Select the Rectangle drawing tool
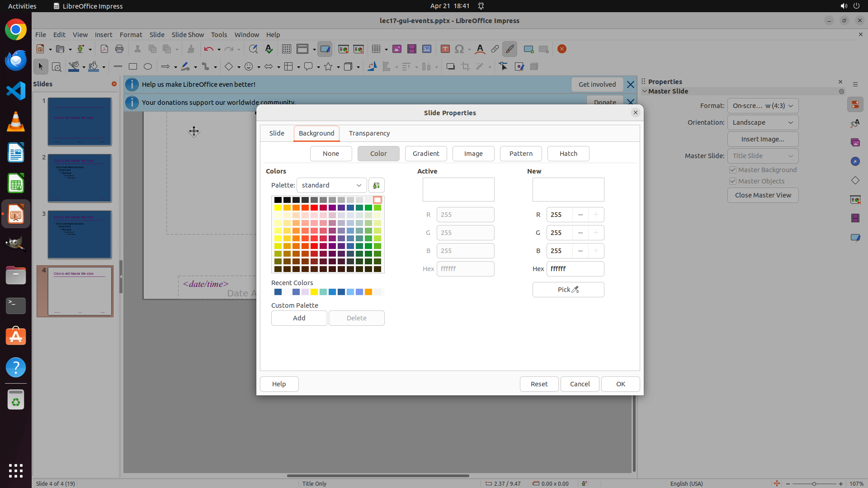 [133, 66]
